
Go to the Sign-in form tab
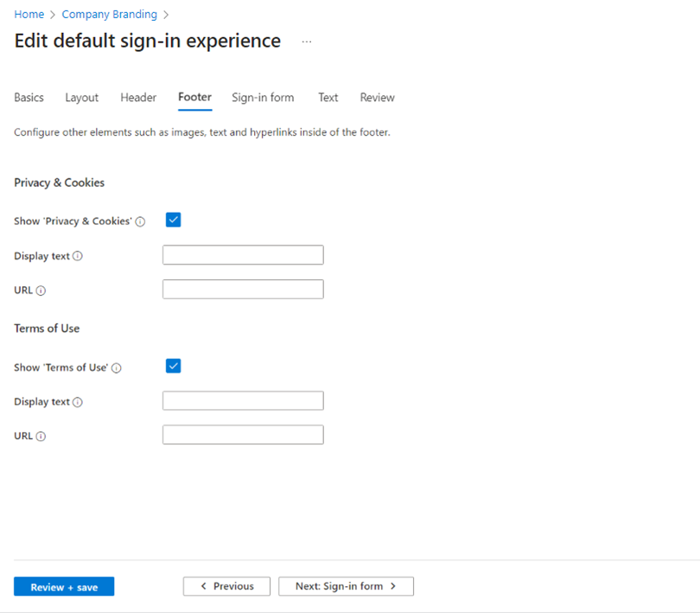(263, 98)
